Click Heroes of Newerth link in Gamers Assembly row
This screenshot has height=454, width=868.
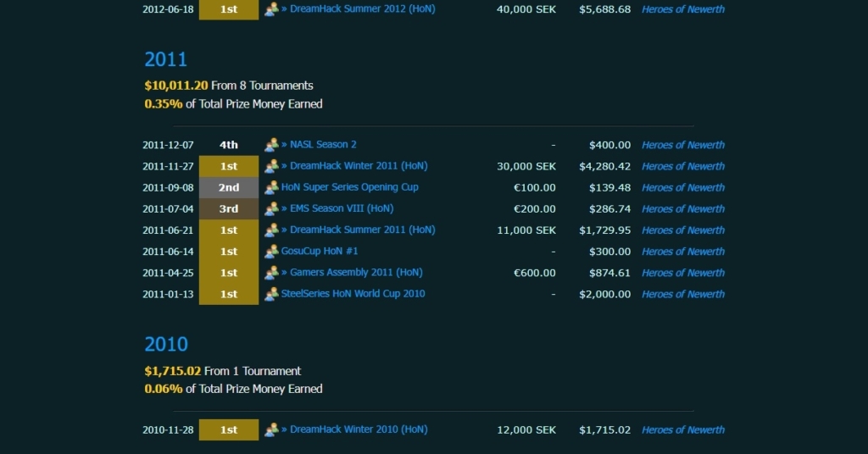point(683,273)
